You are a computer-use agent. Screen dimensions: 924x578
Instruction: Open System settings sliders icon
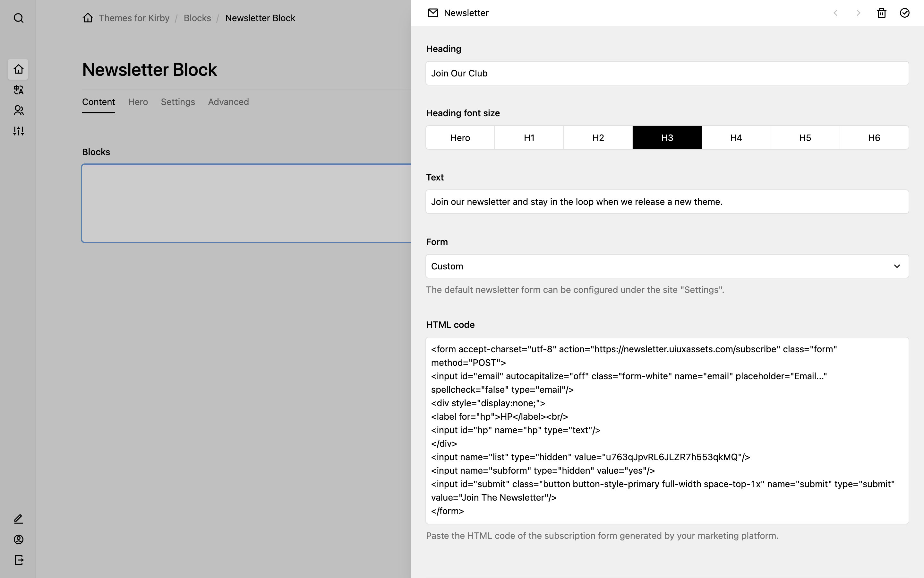(x=18, y=131)
